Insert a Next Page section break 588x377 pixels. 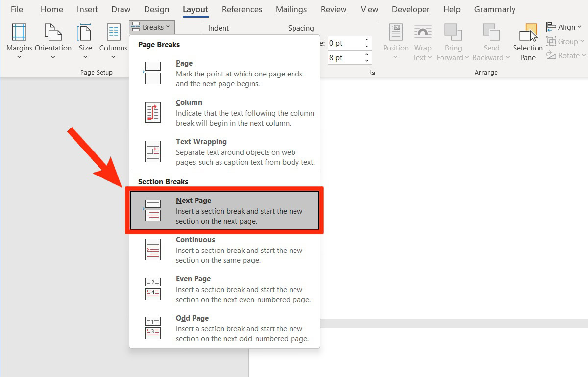tap(224, 210)
